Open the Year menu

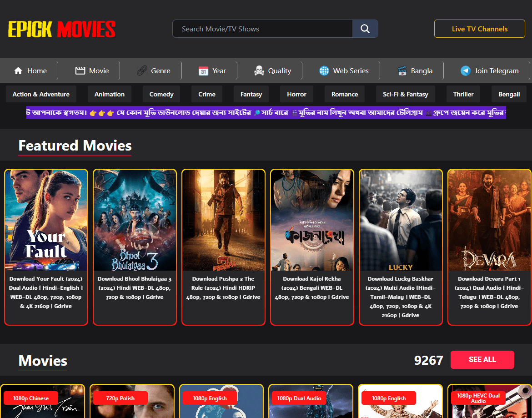pyautogui.click(x=212, y=71)
